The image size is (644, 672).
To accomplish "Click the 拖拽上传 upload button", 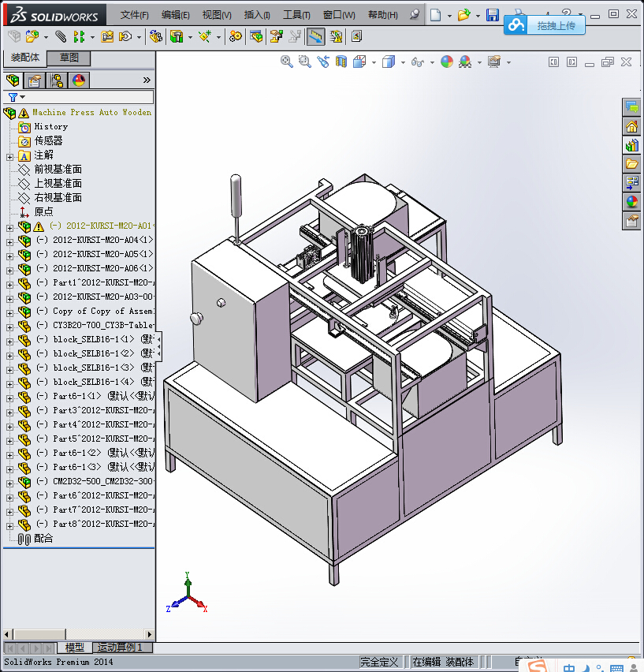I will click(x=544, y=26).
